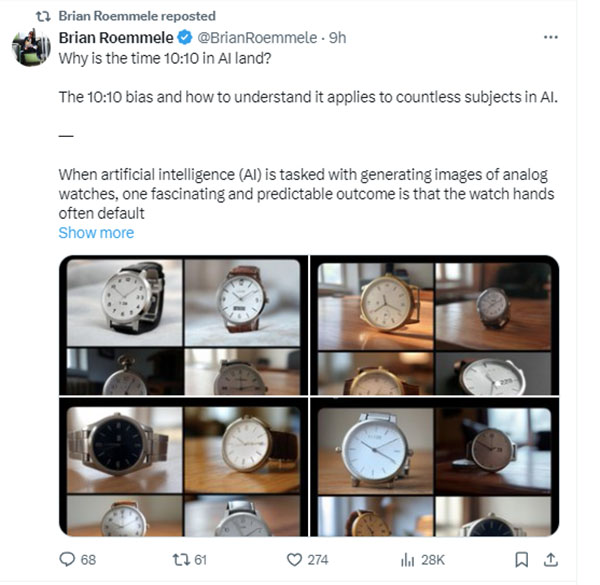Open tweet analytics views icon

coord(408,559)
